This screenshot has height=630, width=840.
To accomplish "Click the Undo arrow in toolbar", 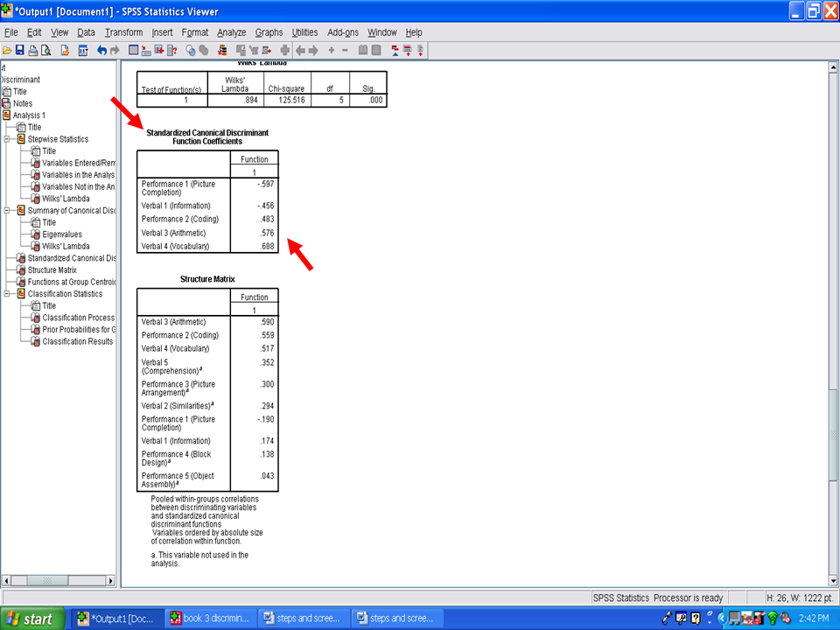I will (101, 51).
